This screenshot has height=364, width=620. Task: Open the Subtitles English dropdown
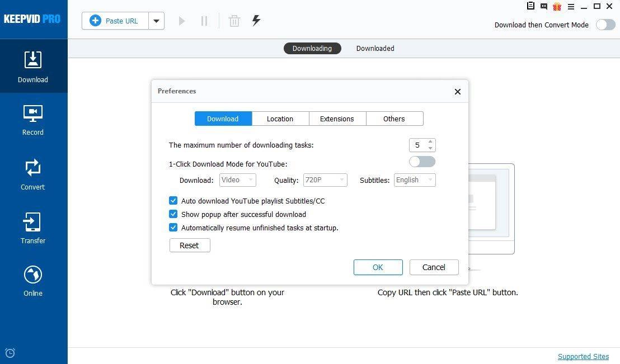click(415, 180)
